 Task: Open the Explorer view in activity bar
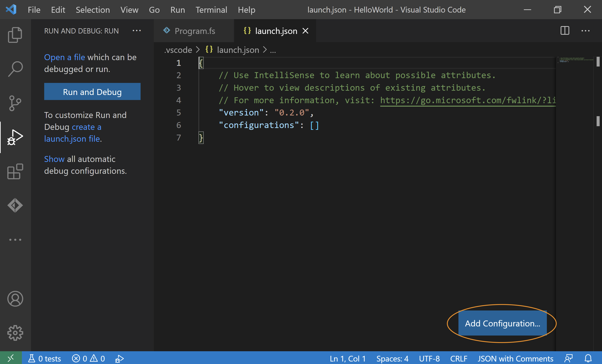pos(15,35)
